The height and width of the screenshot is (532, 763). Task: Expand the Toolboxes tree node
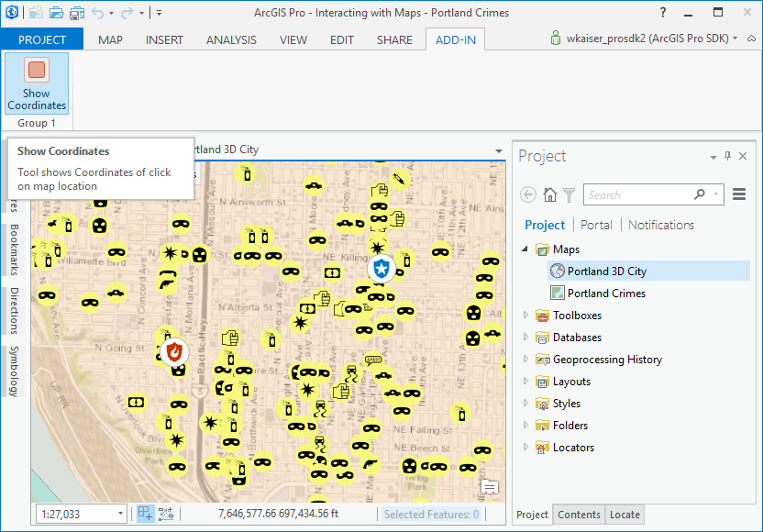(x=526, y=316)
